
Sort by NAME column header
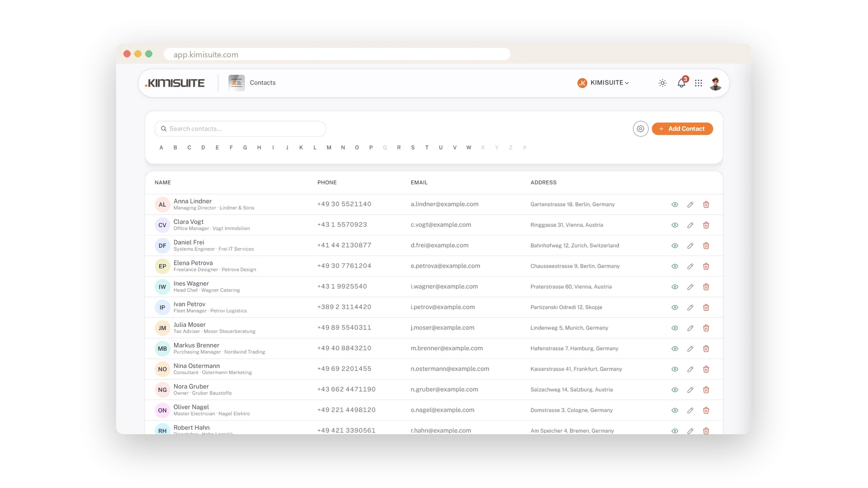[x=163, y=183]
